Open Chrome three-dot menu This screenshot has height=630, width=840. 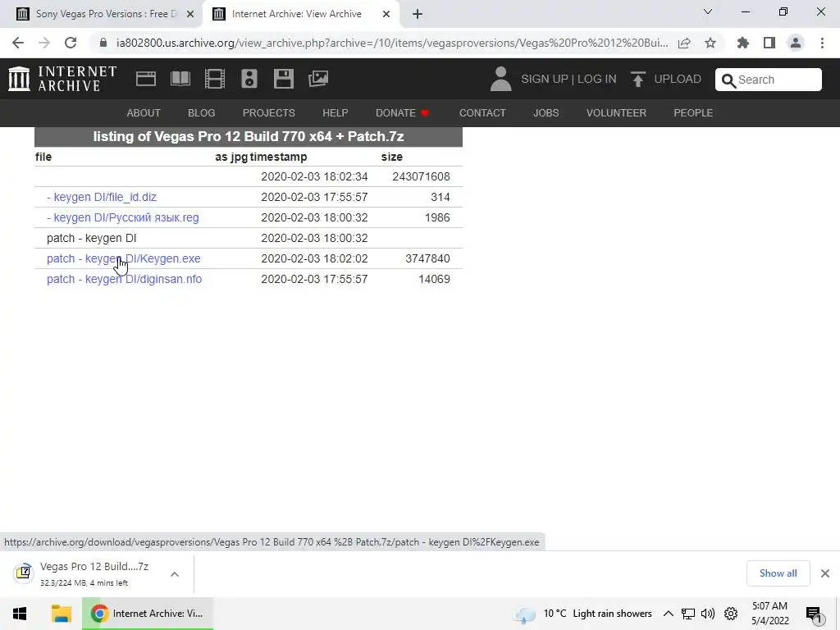[x=822, y=43]
